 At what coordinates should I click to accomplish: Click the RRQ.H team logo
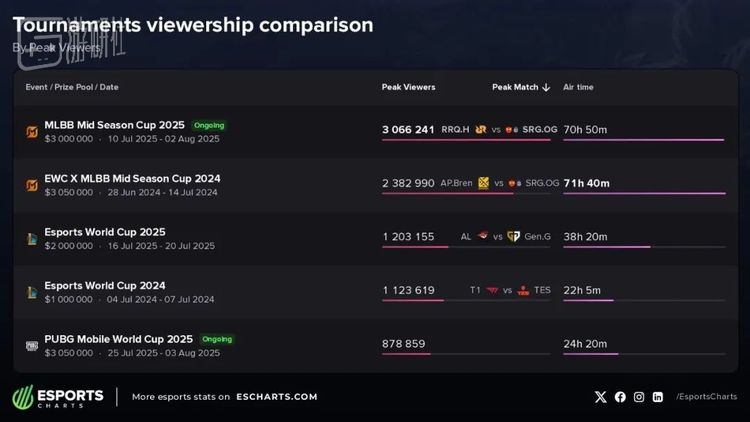coord(481,129)
